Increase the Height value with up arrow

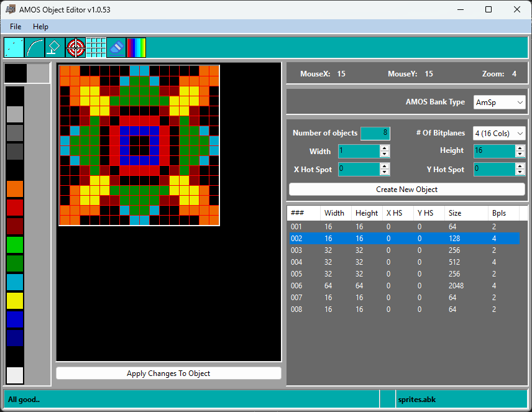pyautogui.click(x=520, y=148)
